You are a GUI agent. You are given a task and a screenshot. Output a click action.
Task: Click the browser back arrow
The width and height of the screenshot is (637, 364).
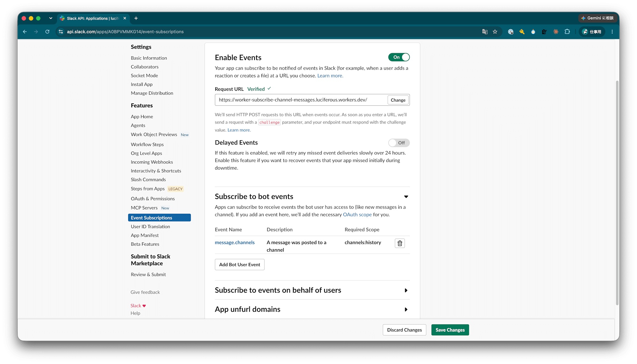click(25, 32)
